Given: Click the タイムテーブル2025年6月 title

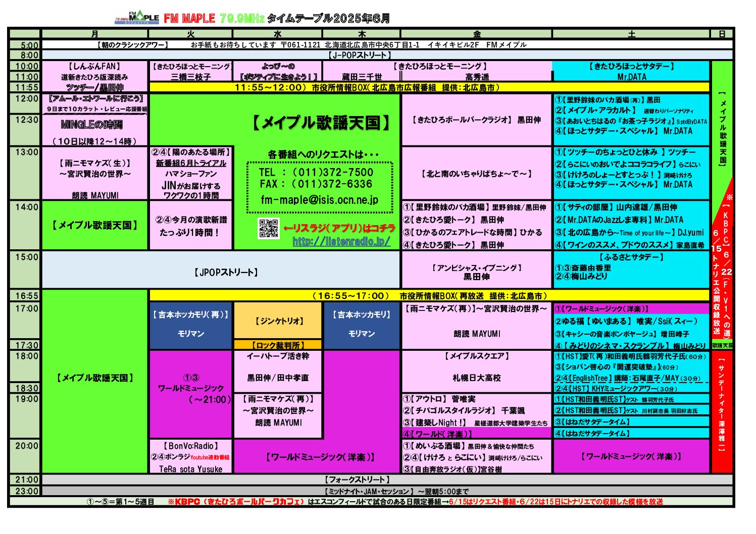Looking at the screenshot, I should 328,18.
